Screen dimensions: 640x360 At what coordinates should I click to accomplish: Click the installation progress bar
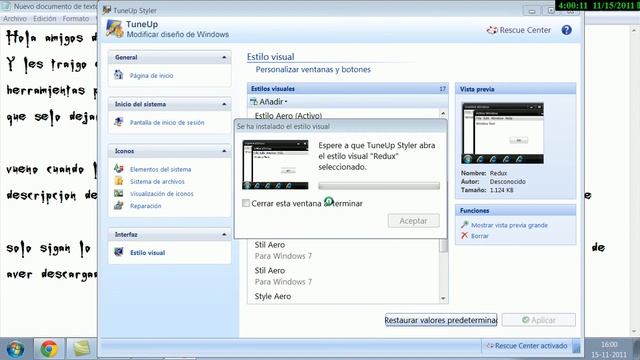tap(379, 186)
